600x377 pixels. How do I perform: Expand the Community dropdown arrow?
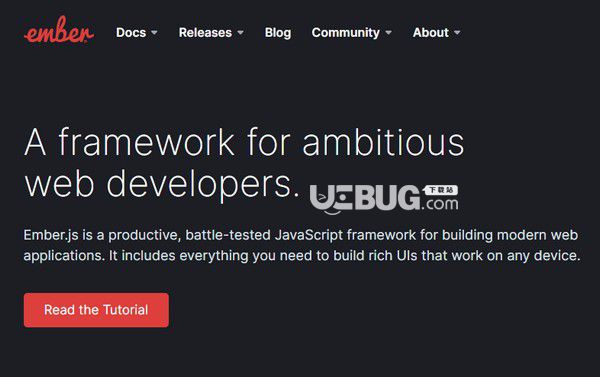(388, 33)
